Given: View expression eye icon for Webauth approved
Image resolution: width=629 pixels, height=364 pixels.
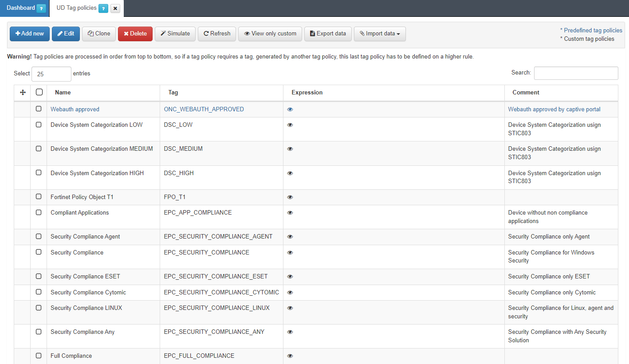Looking at the screenshot, I should 290,110.
